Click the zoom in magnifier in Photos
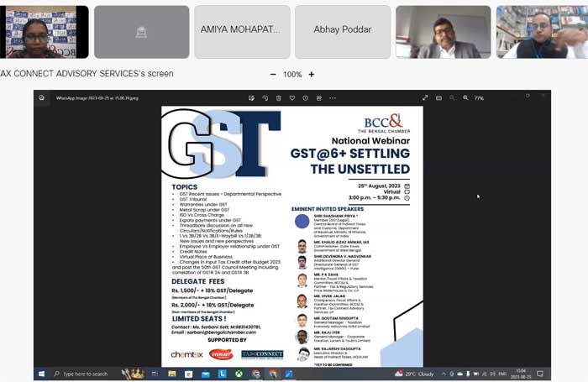588x382 pixels. (x=465, y=98)
